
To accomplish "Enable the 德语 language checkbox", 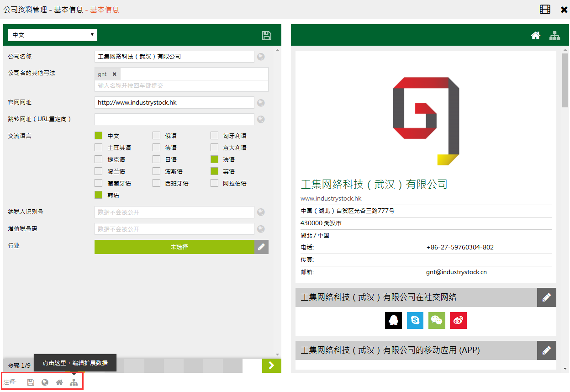I will coord(157,148).
